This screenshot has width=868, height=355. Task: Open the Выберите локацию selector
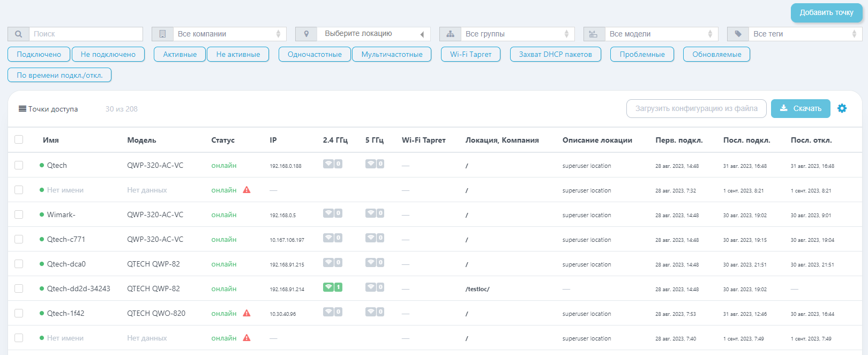pyautogui.click(x=373, y=34)
